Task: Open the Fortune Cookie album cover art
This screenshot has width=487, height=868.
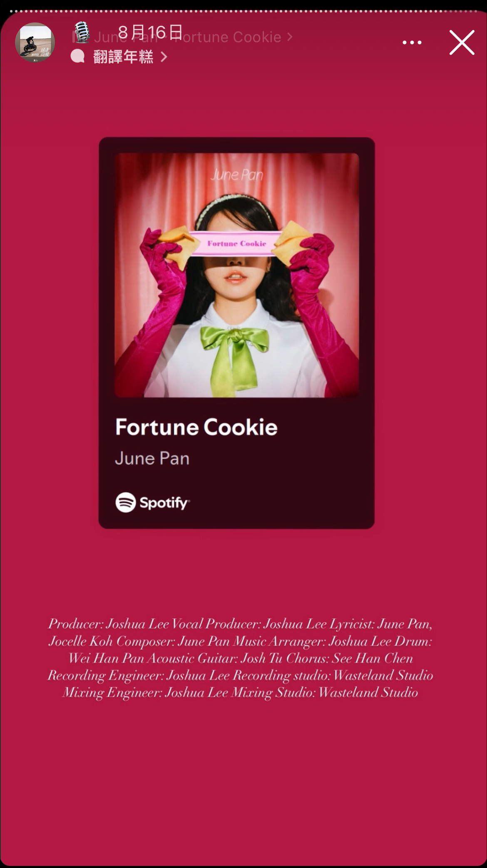Action: pos(236,275)
